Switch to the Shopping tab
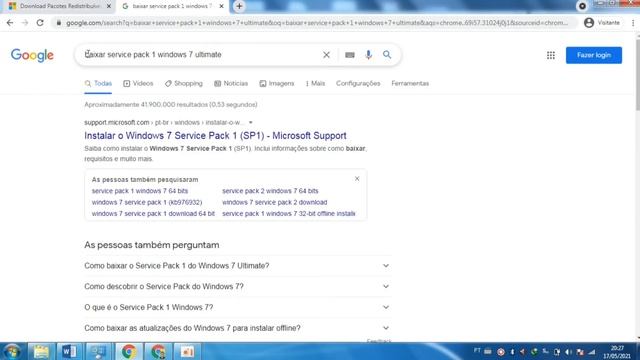Screen dimensions: 640x360 (184, 83)
